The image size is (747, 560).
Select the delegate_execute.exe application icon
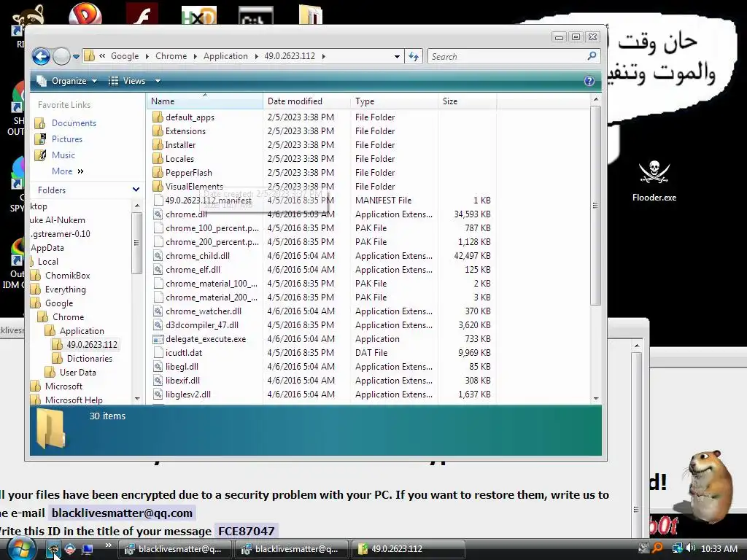point(158,339)
